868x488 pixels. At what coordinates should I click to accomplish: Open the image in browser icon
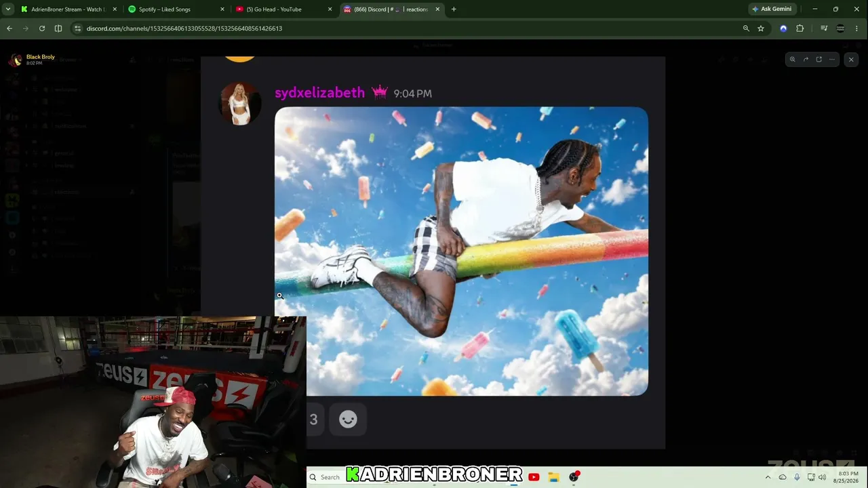[x=818, y=60]
